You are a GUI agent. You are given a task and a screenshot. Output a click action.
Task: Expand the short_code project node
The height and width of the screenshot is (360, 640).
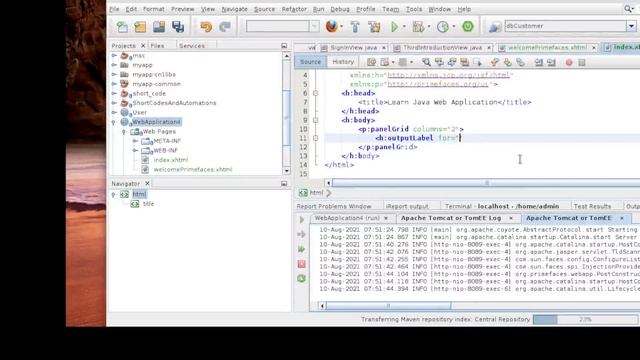point(114,93)
